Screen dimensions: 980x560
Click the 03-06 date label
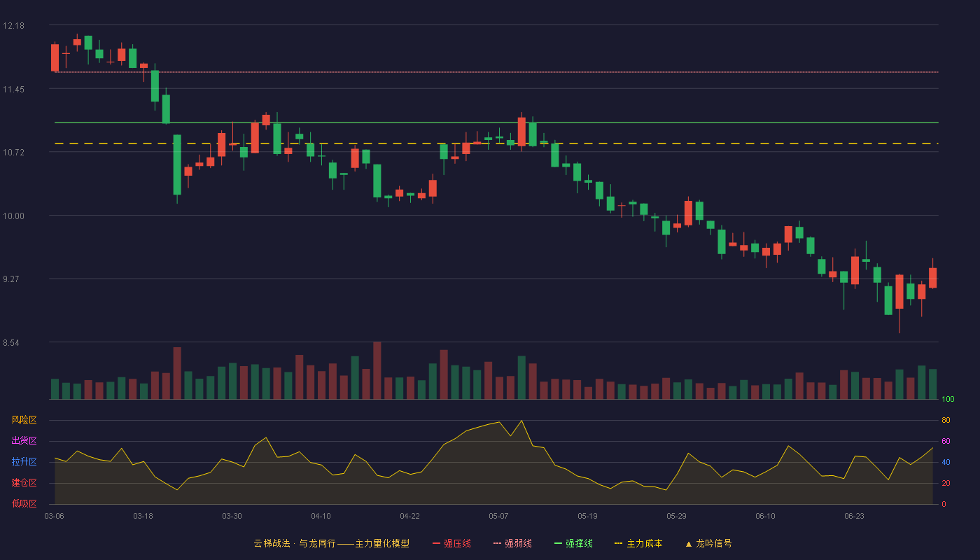(55, 516)
